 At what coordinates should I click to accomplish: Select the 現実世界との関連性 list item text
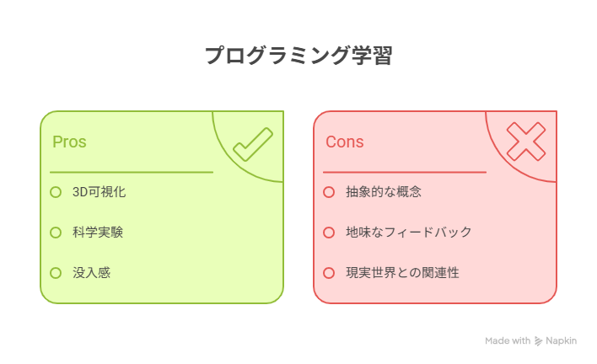[403, 273]
